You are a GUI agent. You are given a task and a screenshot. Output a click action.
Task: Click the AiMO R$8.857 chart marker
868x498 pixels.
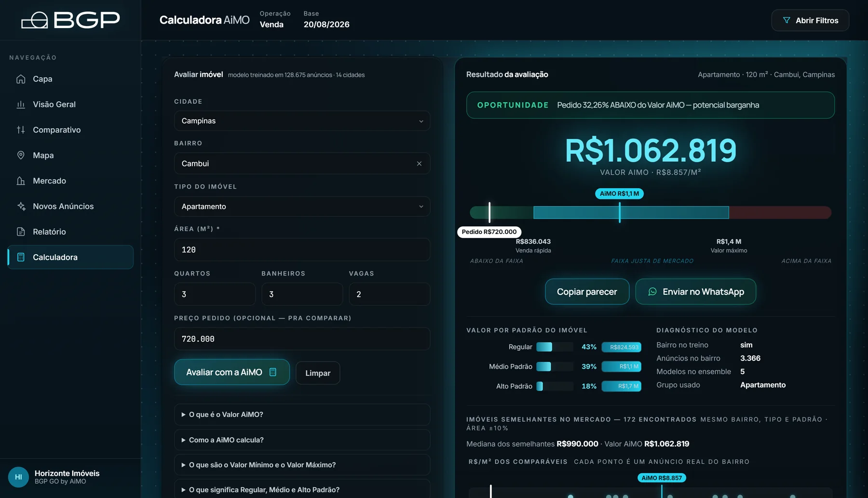[x=662, y=478]
